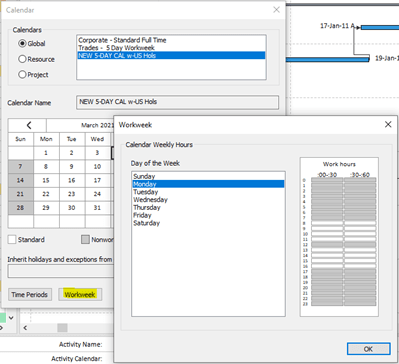The width and height of the screenshot is (399, 364).
Task: Select March 8 in calendar grid
Action: pos(46,166)
